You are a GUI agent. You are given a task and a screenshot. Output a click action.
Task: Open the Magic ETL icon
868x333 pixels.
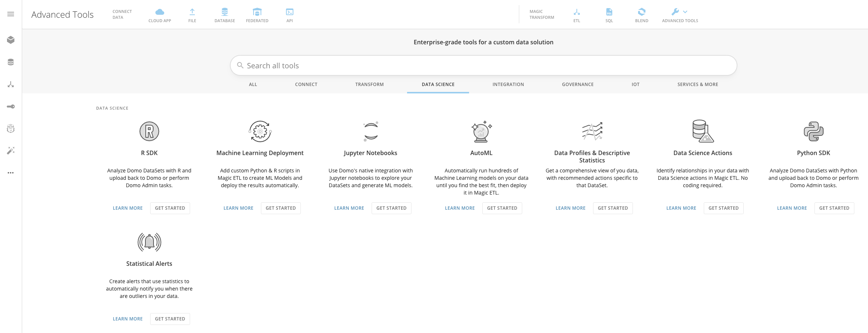pos(577,12)
